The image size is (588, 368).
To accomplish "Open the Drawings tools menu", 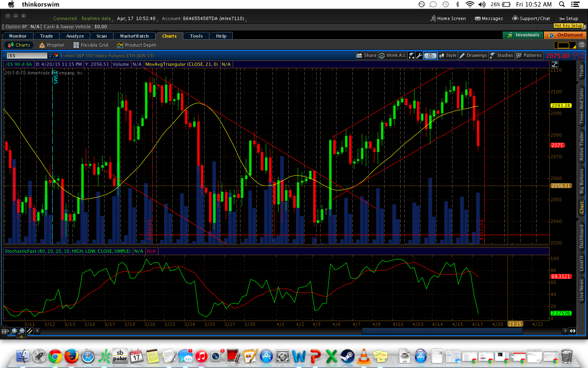I will [473, 56].
